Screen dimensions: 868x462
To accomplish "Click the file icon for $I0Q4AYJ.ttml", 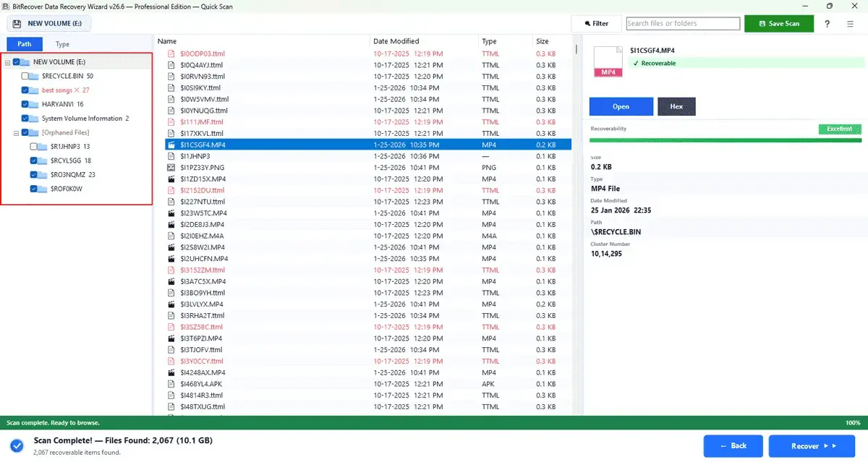I will point(171,65).
